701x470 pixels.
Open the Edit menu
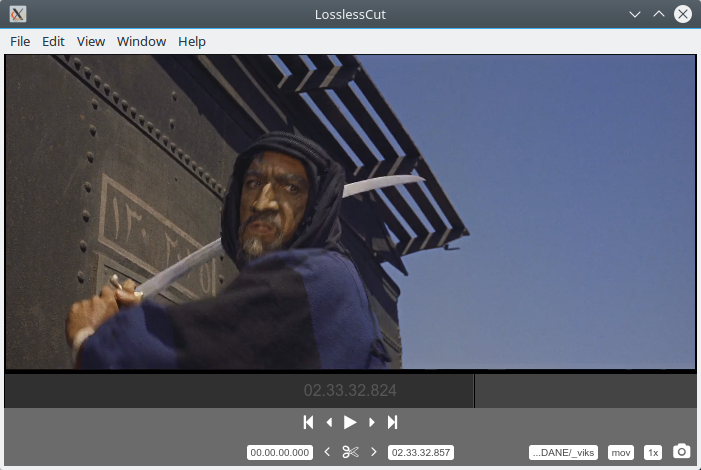tap(53, 42)
